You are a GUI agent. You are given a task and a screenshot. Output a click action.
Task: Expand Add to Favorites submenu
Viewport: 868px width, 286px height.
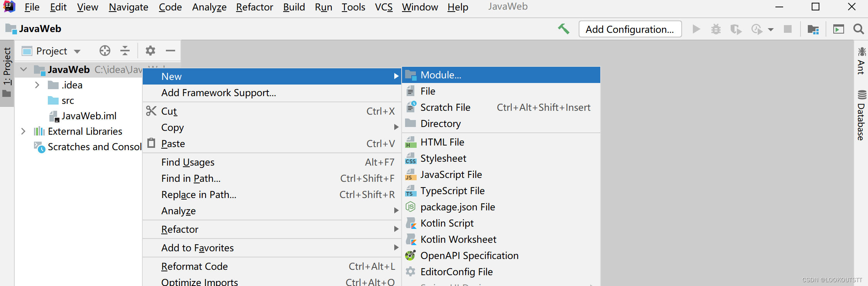272,248
